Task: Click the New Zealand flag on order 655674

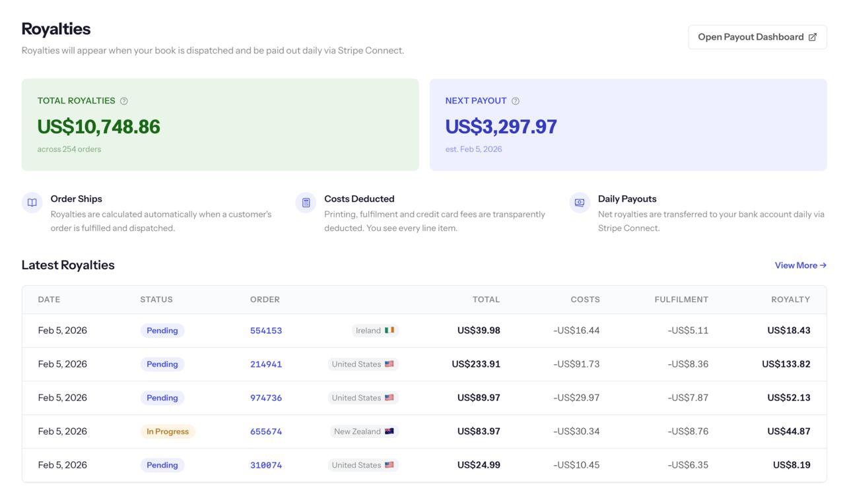Action: pyautogui.click(x=389, y=431)
